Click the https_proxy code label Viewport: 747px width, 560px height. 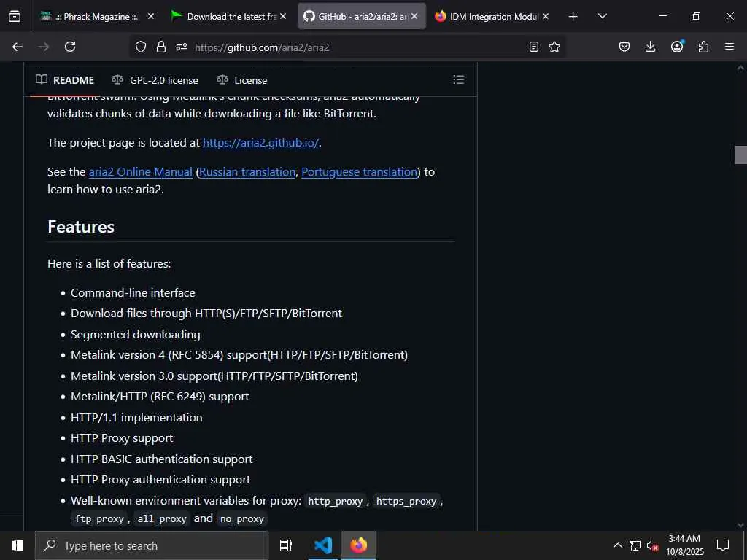point(406,502)
